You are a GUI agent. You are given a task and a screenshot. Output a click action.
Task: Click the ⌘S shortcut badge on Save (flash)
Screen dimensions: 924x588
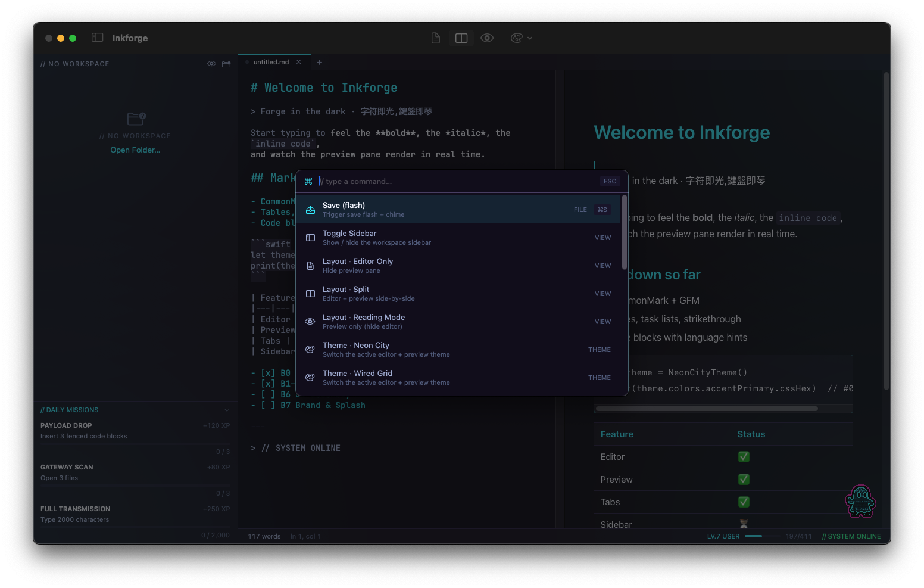pyautogui.click(x=602, y=210)
